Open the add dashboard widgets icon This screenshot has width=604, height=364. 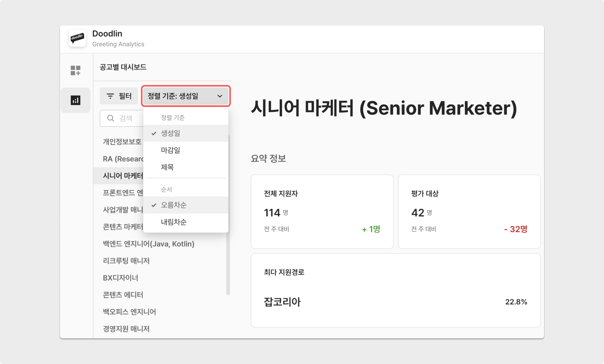[76, 70]
